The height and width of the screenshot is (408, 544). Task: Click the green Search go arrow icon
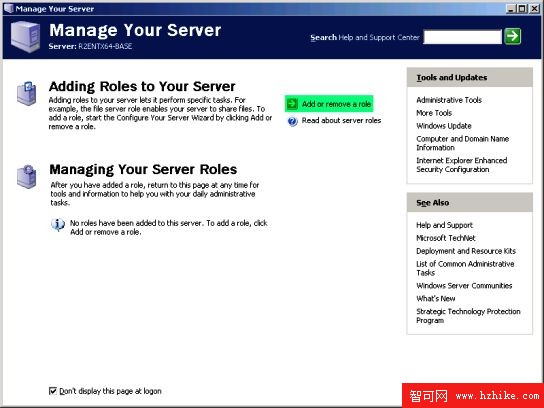coord(513,36)
